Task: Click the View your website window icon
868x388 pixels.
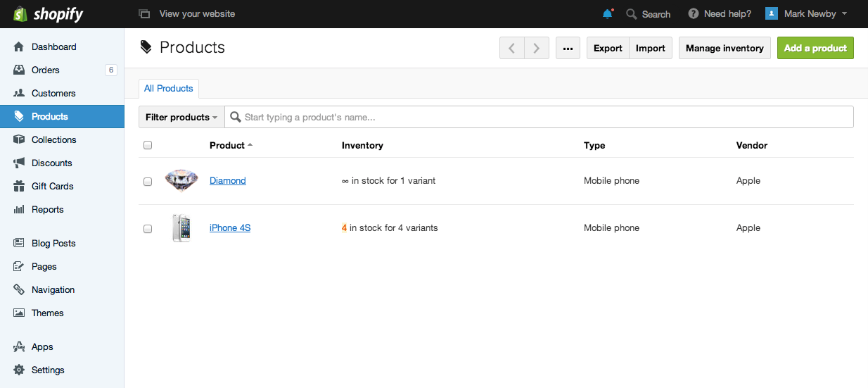Action: click(x=144, y=14)
